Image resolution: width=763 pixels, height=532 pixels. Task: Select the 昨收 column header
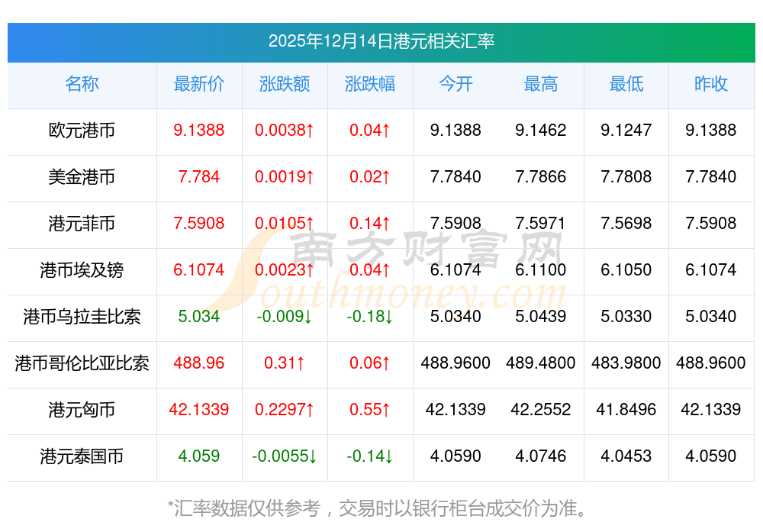tap(711, 84)
